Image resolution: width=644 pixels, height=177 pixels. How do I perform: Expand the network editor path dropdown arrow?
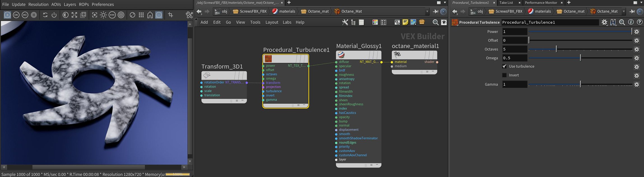(427, 11)
